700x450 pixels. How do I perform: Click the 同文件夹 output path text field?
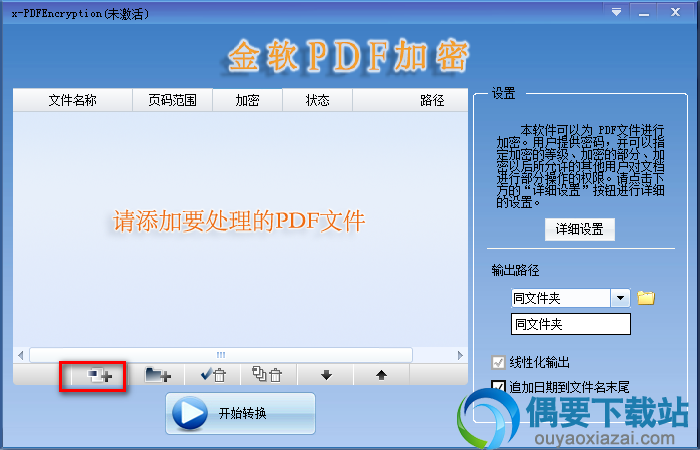coord(571,324)
